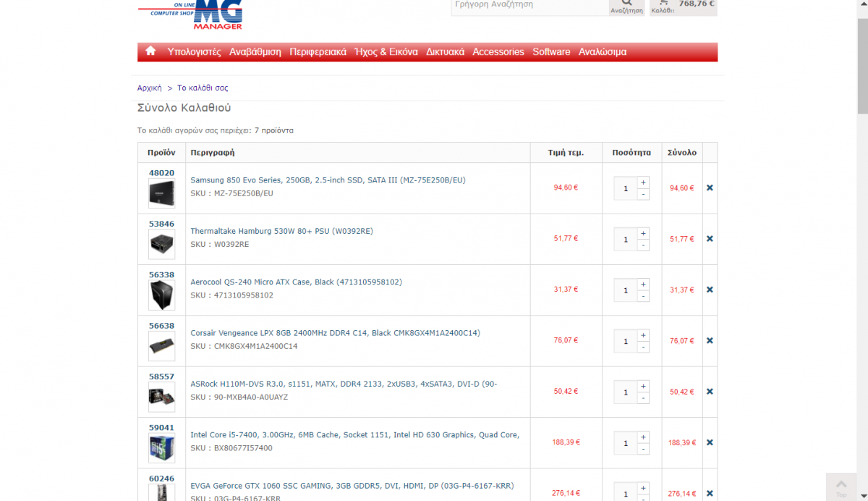Focus the Γρήγορη Αναζήτηση search field

[x=530, y=6]
